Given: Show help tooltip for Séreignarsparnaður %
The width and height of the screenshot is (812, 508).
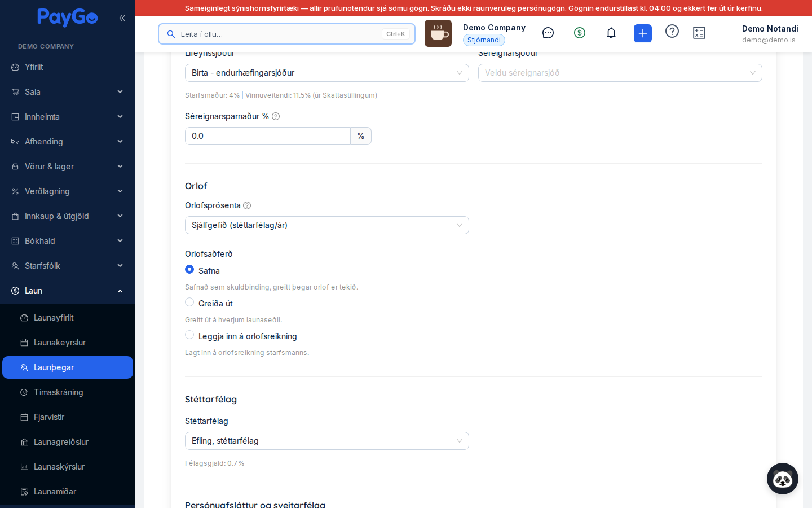Looking at the screenshot, I should click(276, 116).
